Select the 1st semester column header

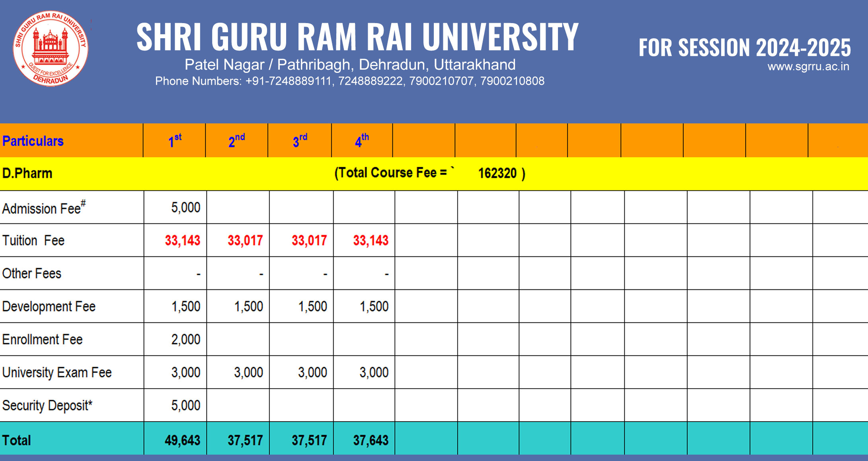tap(175, 141)
